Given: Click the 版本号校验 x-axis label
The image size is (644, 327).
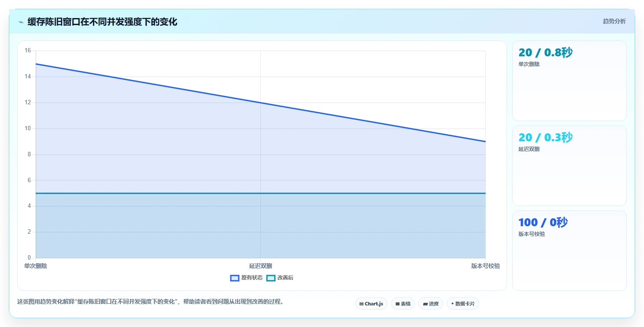Looking at the screenshot, I should click(x=485, y=266).
